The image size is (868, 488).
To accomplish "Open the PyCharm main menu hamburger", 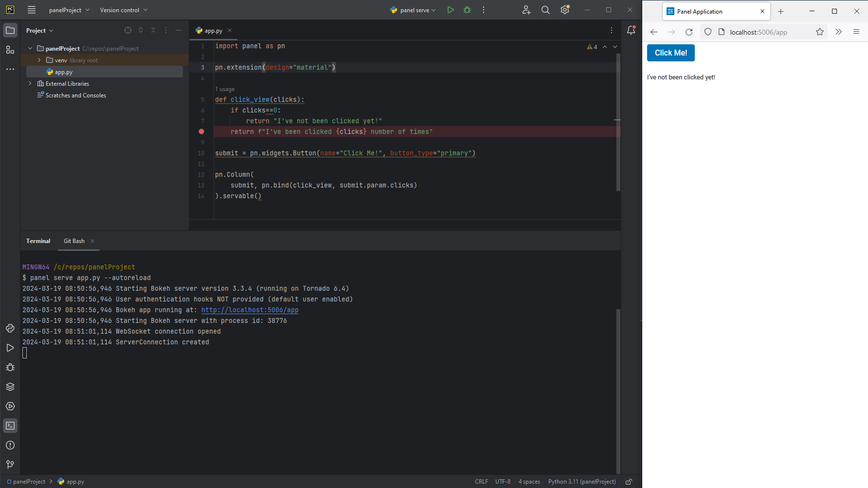I will 32,10.
